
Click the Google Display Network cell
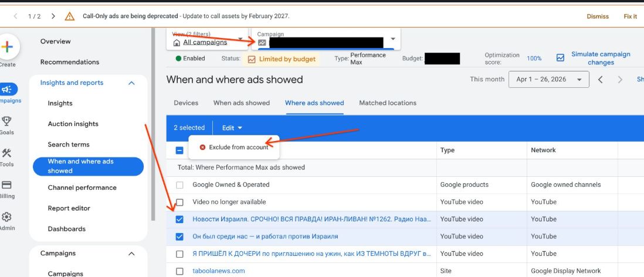click(x=565, y=271)
